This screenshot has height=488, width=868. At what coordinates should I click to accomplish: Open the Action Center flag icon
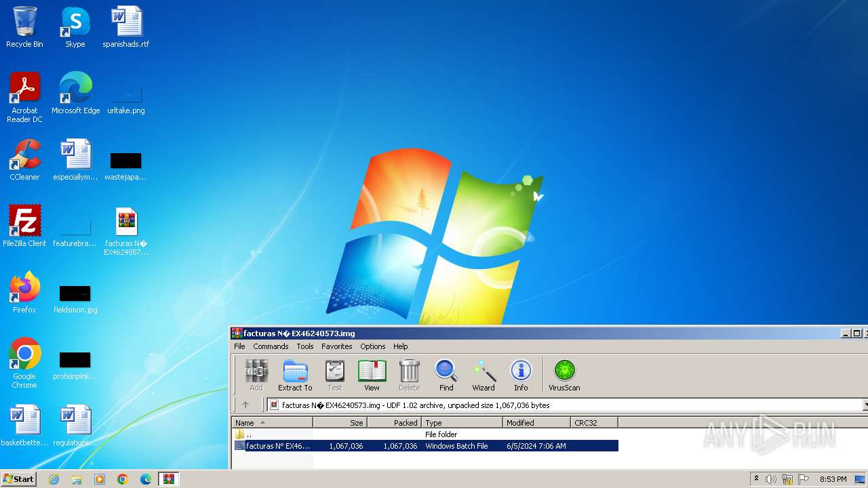tap(802, 479)
